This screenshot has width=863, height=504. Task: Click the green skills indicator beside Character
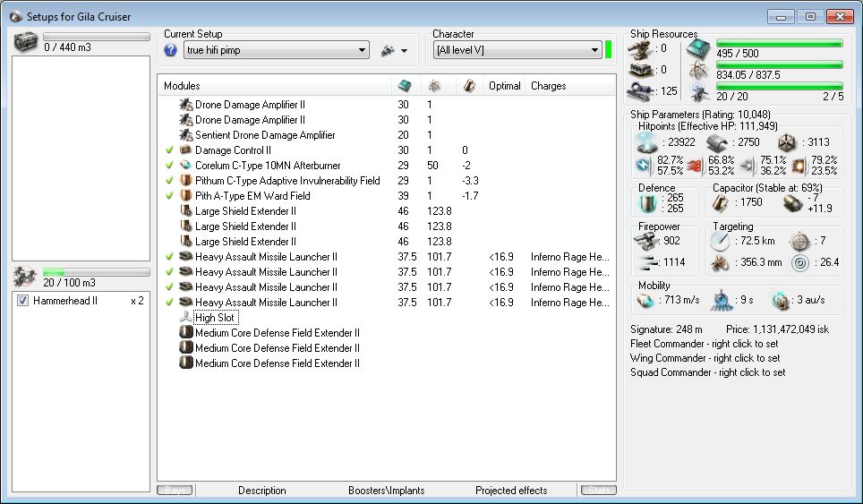[609, 49]
